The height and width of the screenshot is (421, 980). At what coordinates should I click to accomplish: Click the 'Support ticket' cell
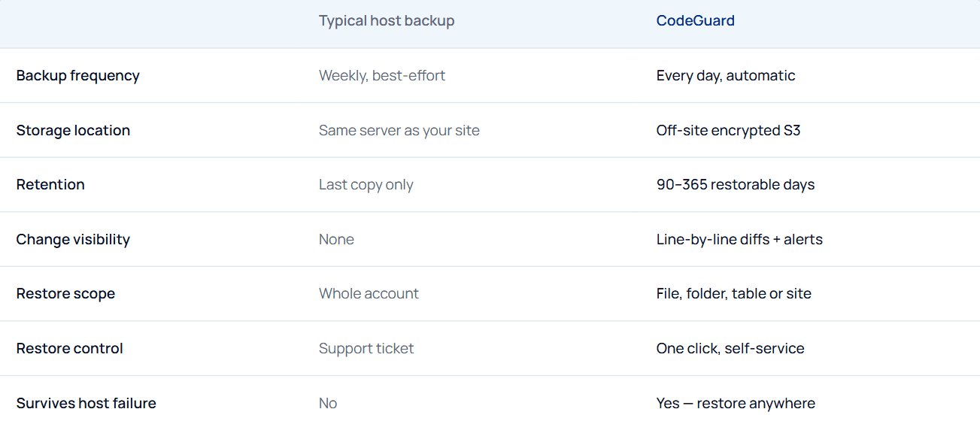pyautogui.click(x=366, y=349)
